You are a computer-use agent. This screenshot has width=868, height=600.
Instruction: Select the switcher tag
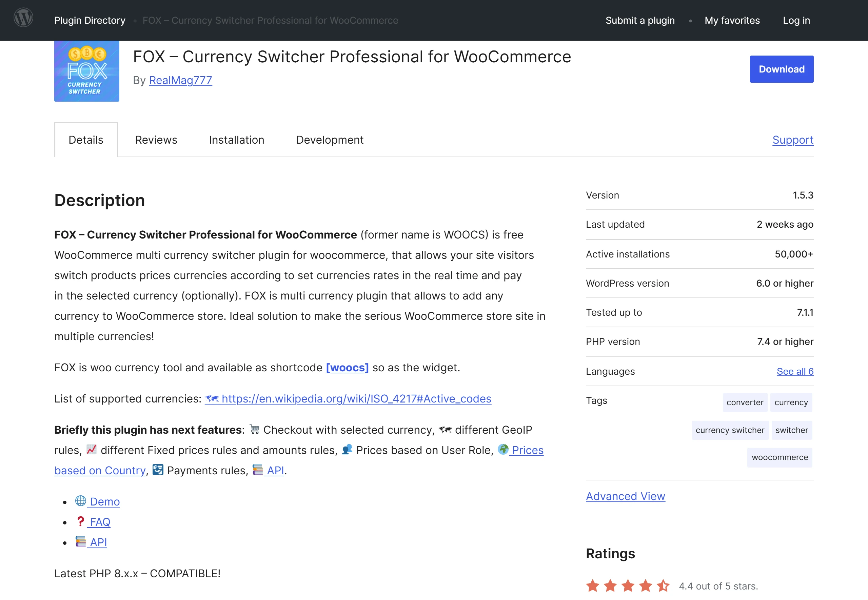click(x=792, y=430)
